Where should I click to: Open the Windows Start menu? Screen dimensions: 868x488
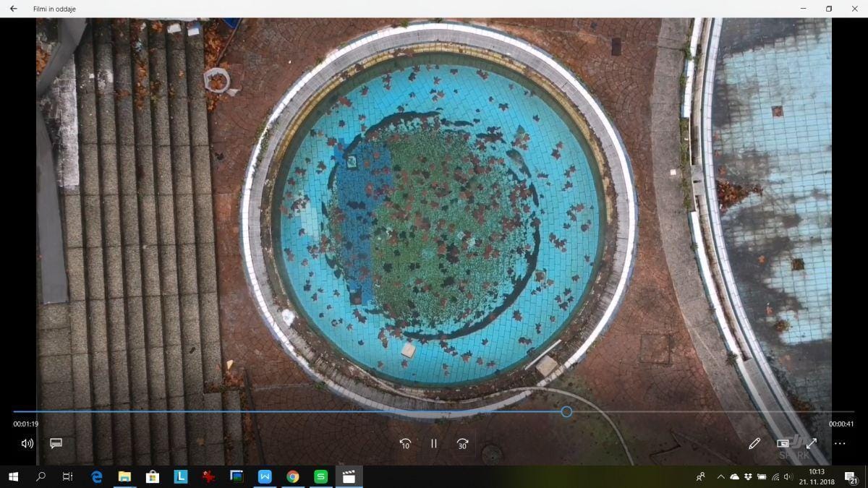(x=13, y=476)
